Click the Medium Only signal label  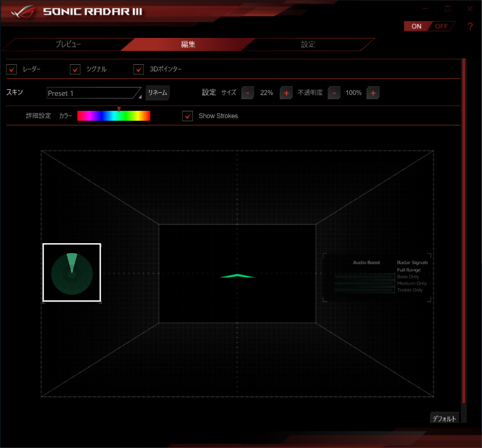412,283
